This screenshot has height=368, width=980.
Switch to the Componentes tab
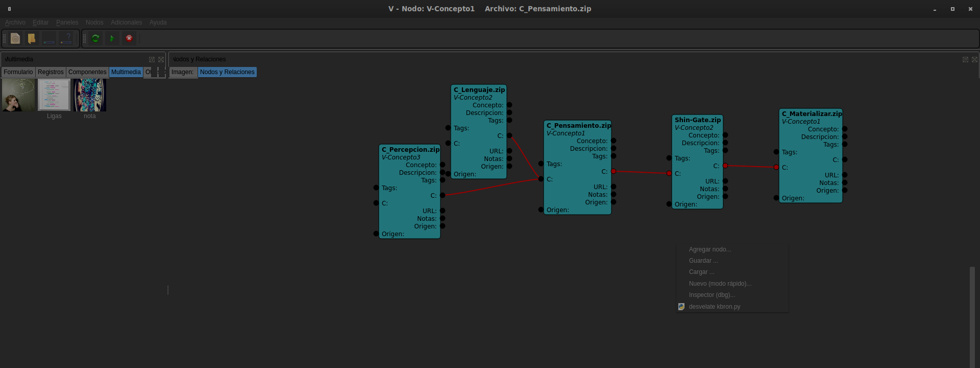point(87,72)
